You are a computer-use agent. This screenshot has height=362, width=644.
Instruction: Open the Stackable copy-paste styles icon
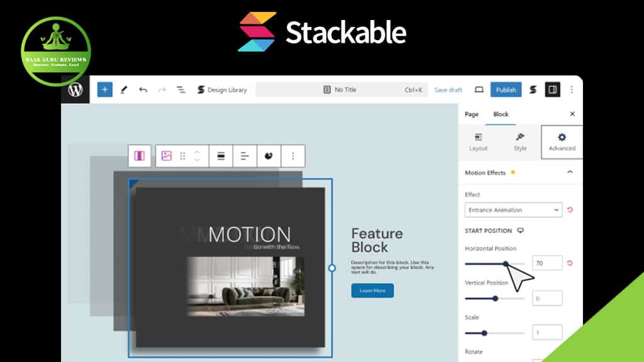pos(269,156)
